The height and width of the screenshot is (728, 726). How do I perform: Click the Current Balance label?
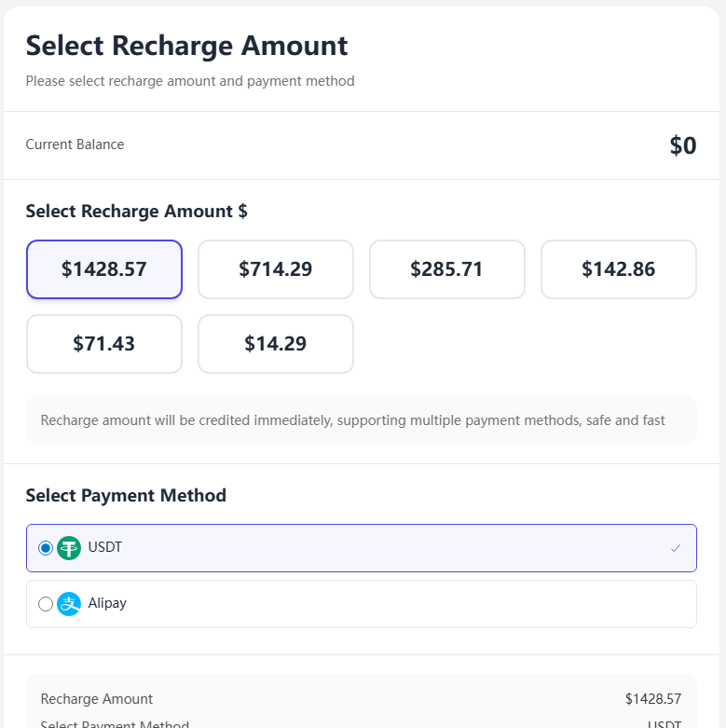tap(75, 144)
